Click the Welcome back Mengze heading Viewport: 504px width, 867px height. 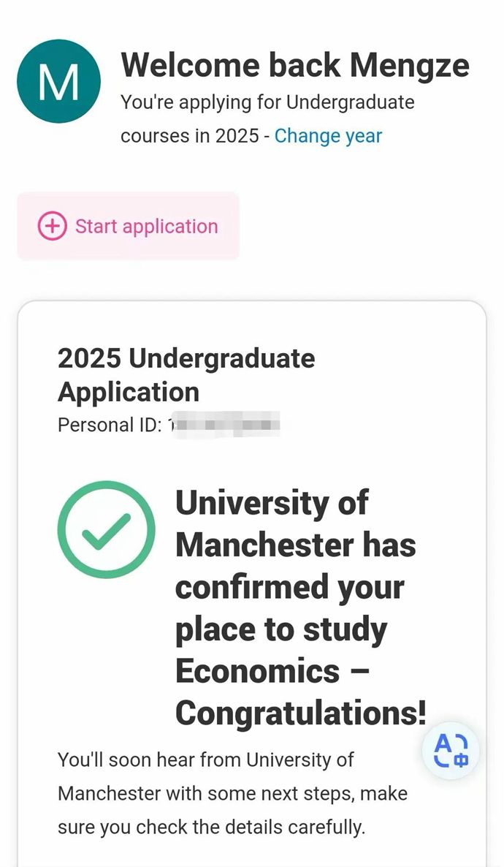point(294,65)
